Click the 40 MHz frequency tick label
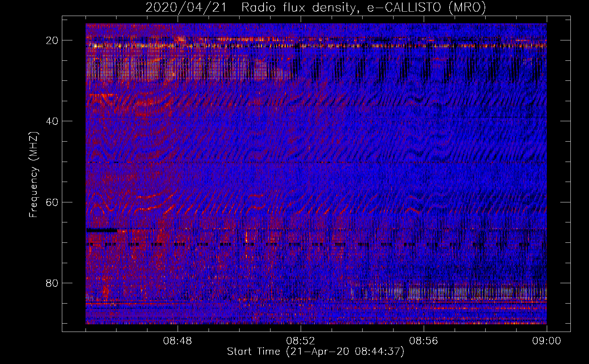The image size is (589, 364). click(52, 121)
